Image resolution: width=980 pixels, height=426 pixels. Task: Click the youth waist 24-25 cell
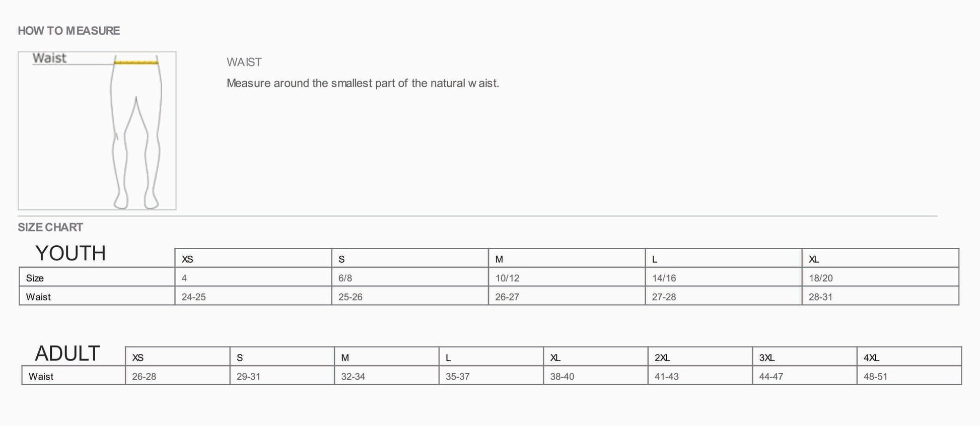(x=194, y=297)
